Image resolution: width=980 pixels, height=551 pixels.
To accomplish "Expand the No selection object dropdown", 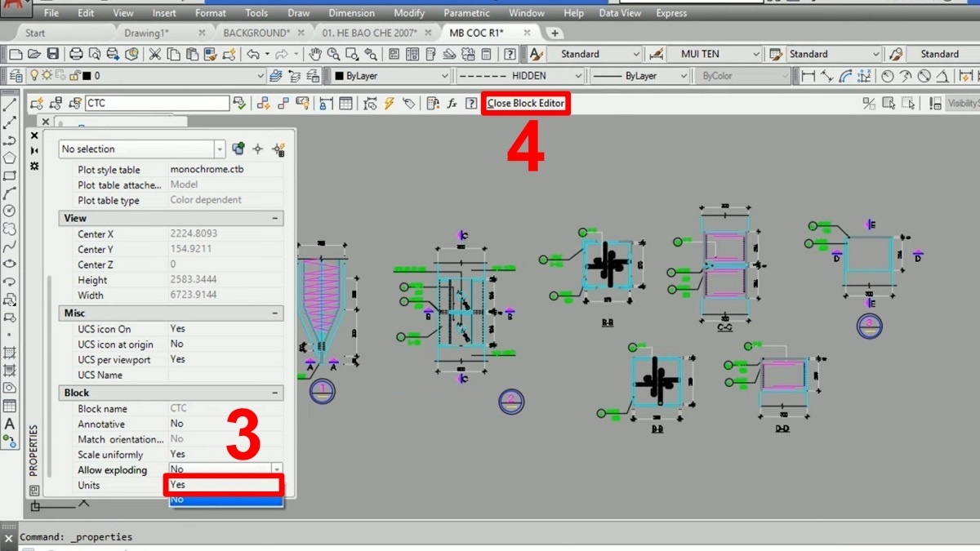I will coord(220,149).
